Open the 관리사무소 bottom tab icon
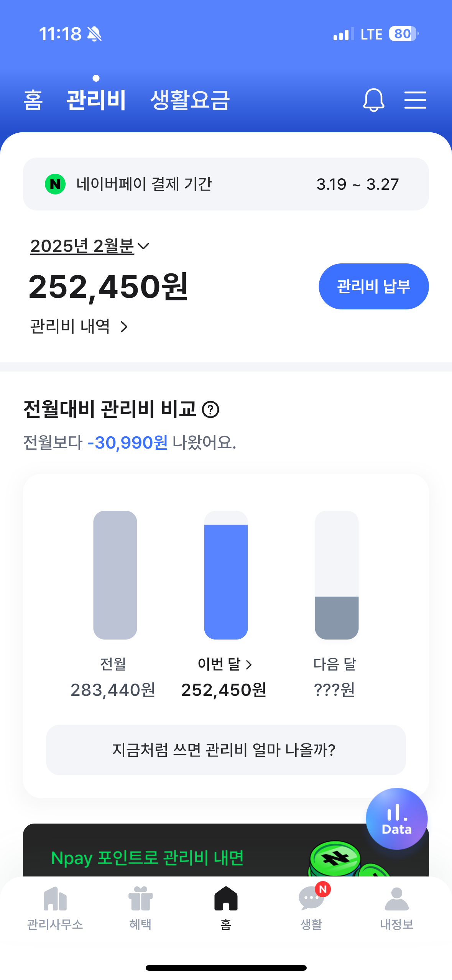Screen dimensions: 452x980 55,899
